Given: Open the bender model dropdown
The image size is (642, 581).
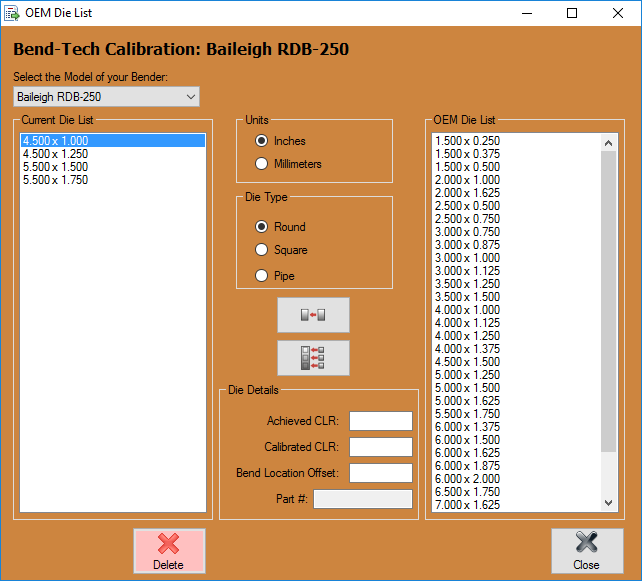Looking at the screenshot, I should tap(106, 97).
